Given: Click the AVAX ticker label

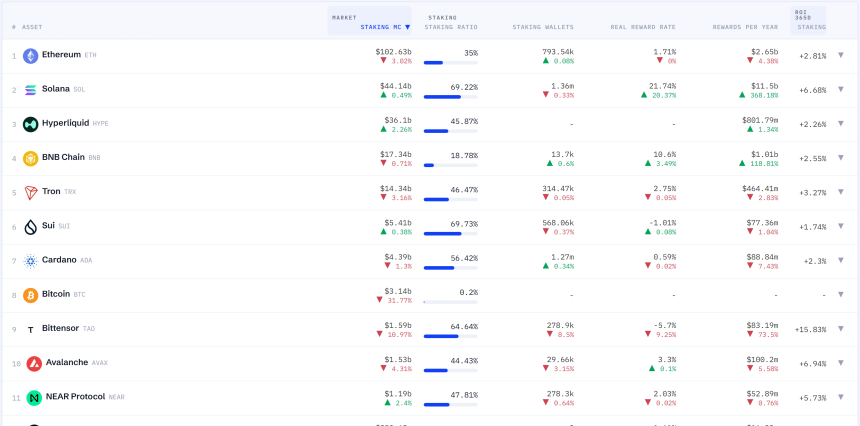Looking at the screenshot, I should [x=99, y=363].
